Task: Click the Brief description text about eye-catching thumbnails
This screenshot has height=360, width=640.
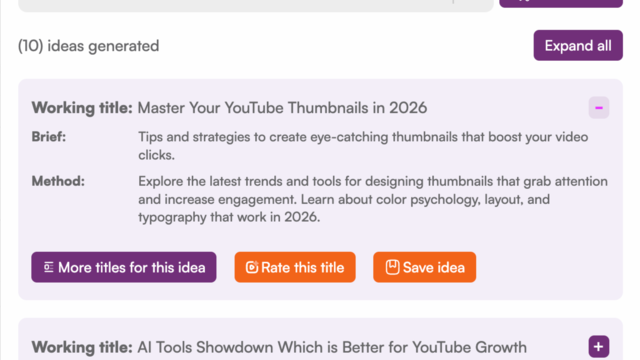Action: tap(363, 146)
